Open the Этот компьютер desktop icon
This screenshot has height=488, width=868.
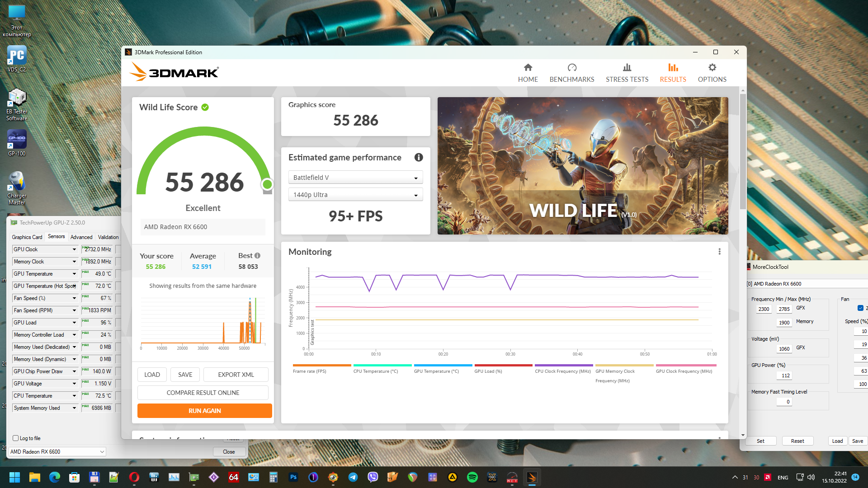(x=17, y=21)
